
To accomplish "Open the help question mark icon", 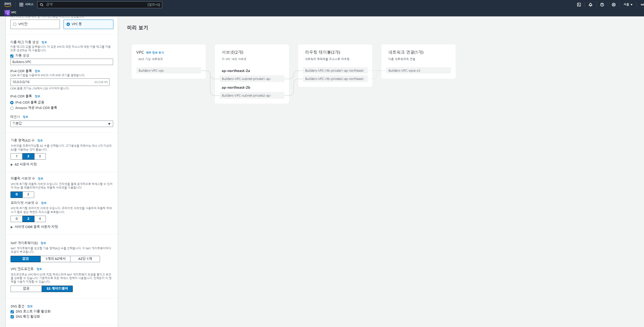I will (602, 5).
